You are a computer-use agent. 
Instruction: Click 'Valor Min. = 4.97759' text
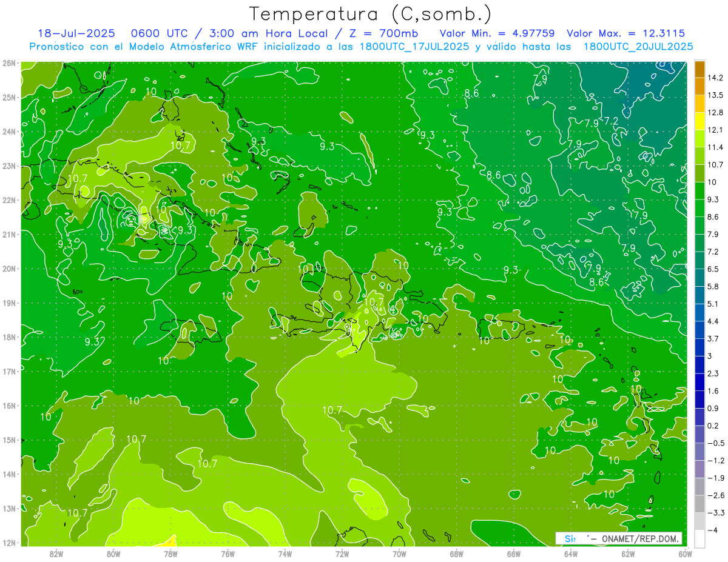coord(497,33)
